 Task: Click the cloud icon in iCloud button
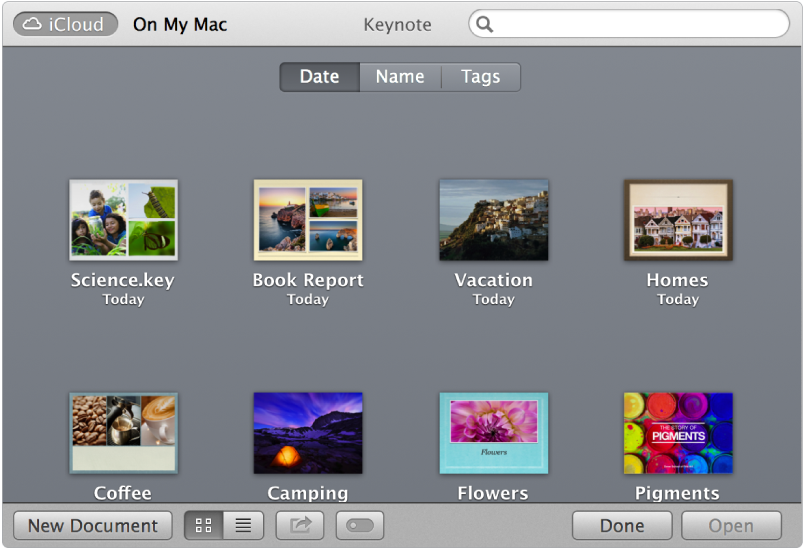32,24
